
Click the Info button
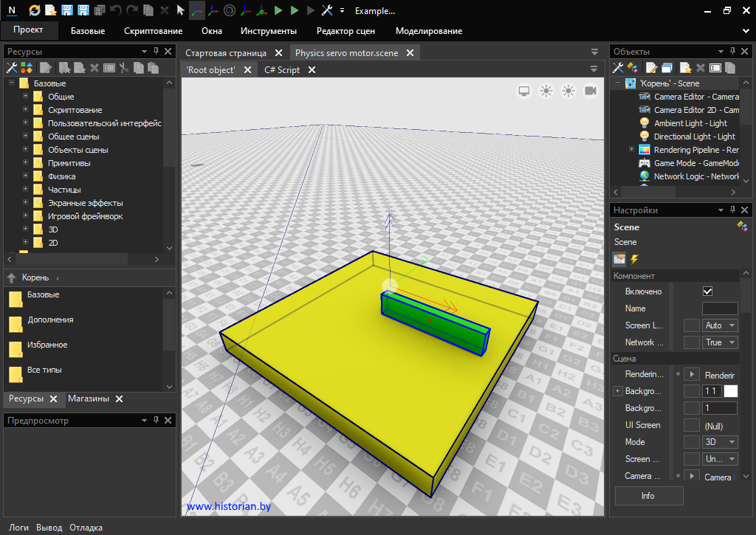pos(648,496)
